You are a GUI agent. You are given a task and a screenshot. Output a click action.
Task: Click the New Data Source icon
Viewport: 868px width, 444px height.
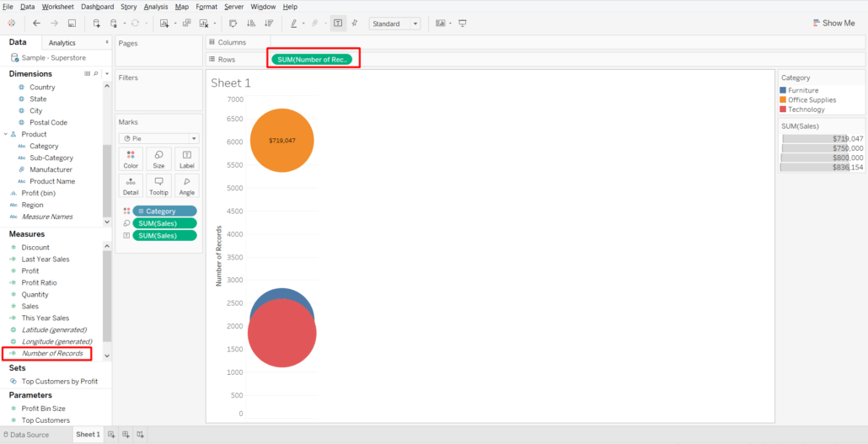(x=96, y=24)
